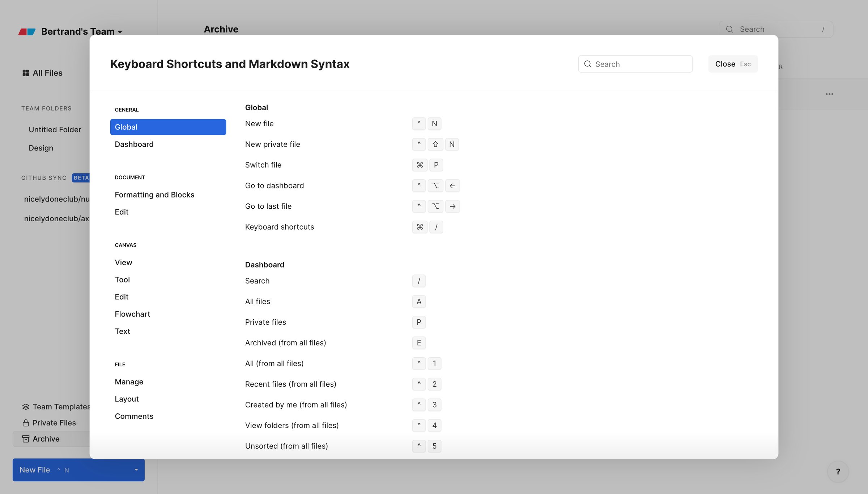Select Edit under Canvas section

[x=122, y=297]
